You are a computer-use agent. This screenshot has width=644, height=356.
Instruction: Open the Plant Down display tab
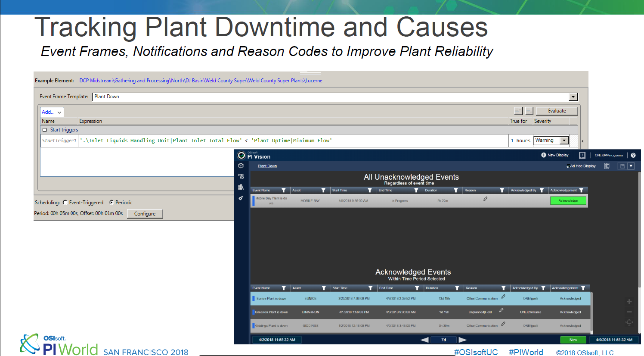pos(267,166)
